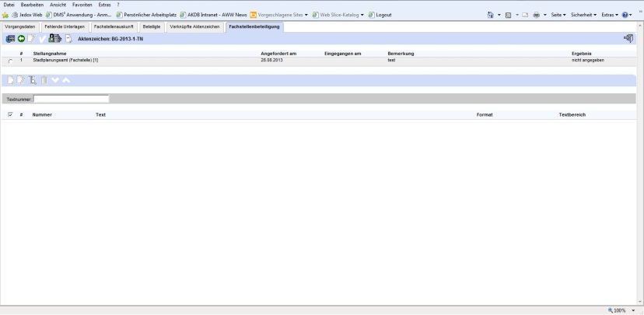Click the first icon left of green arrow
Viewport: 644px width, 315px height.
pyautogui.click(x=10, y=39)
